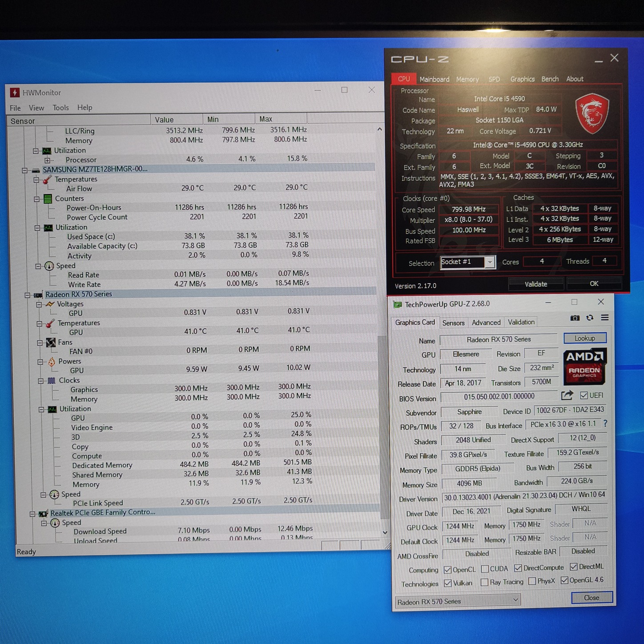Toggle the UEFI checkbox in GPU-Z
The image size is (644, 644).
(x=584, y=395)
